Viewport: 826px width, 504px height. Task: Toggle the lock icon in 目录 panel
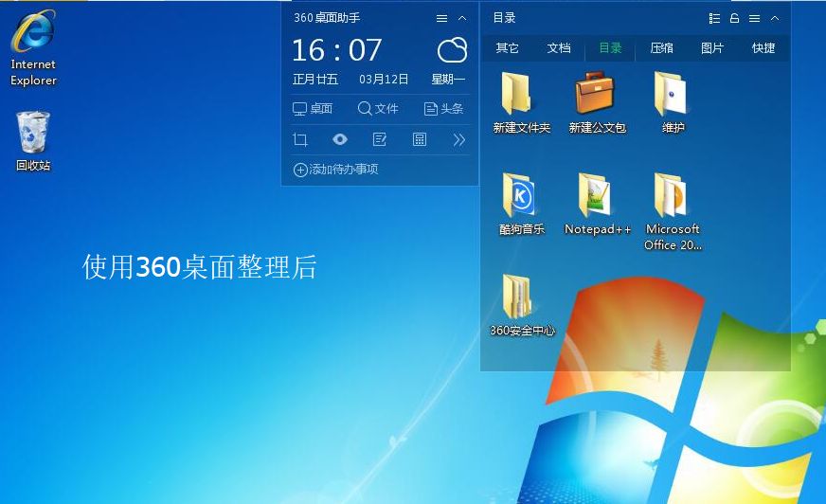tap(734, 18)
